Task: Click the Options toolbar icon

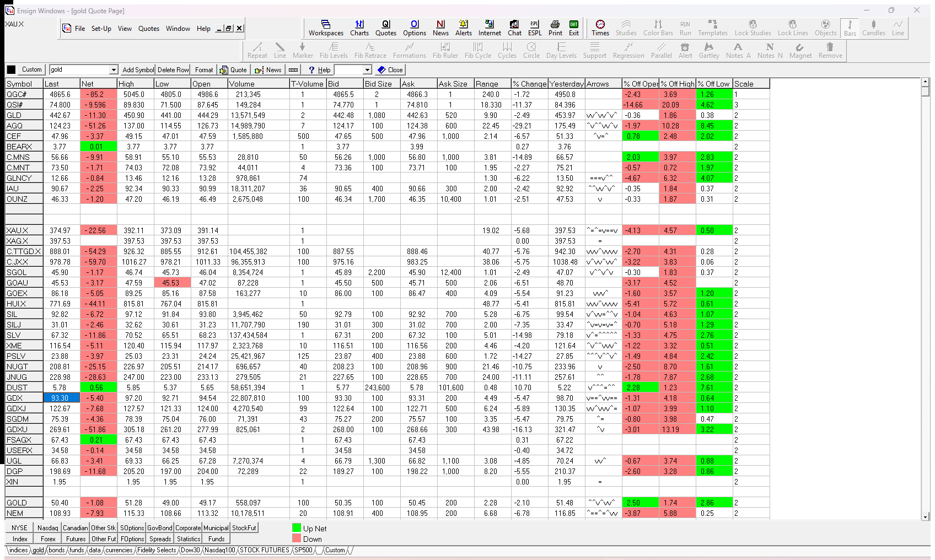Action: [x=415, y=28]
